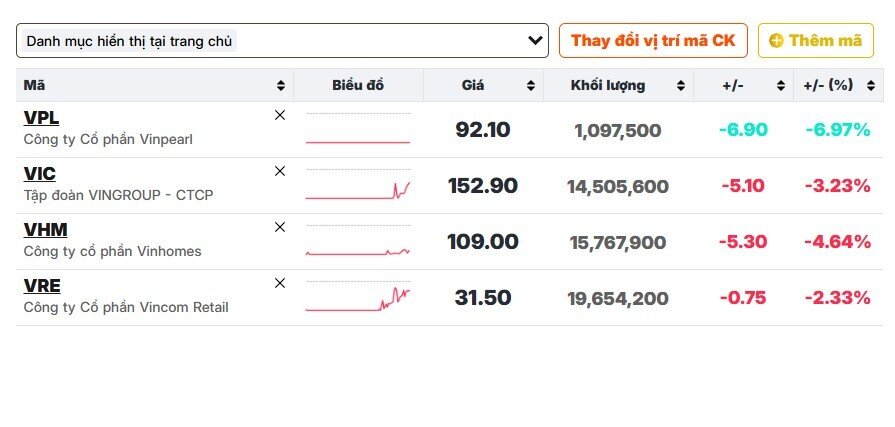Click the Thêm mã button
This screenshot has height=427, width=895.
pos(816,41)
